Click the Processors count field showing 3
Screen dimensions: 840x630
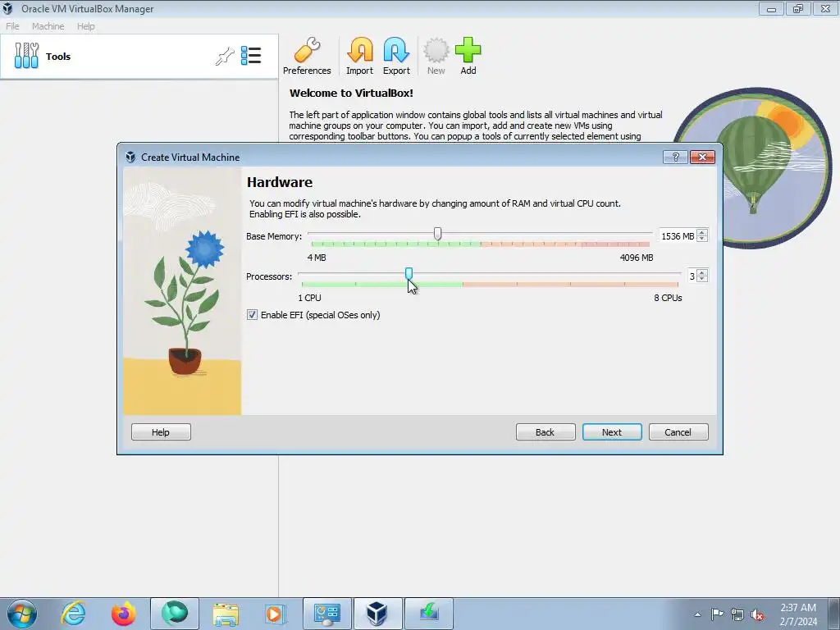(x=691, y=276)
